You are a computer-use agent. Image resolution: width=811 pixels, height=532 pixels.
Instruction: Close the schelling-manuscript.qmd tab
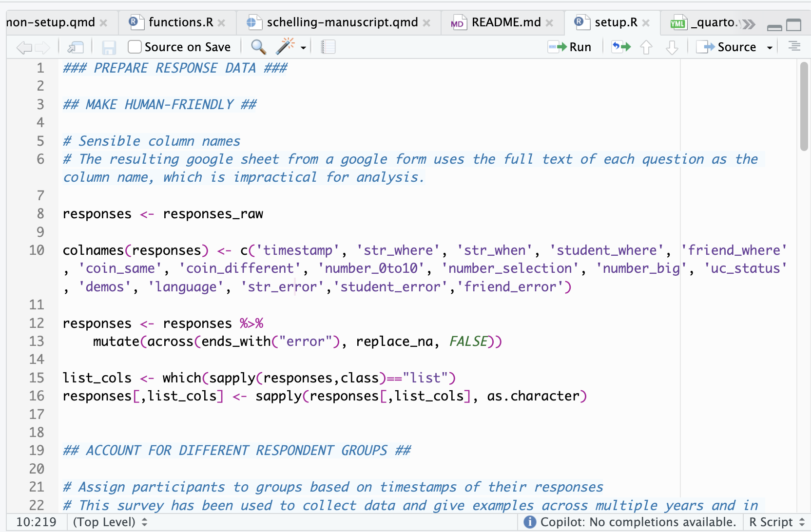(x=426, y=23)
